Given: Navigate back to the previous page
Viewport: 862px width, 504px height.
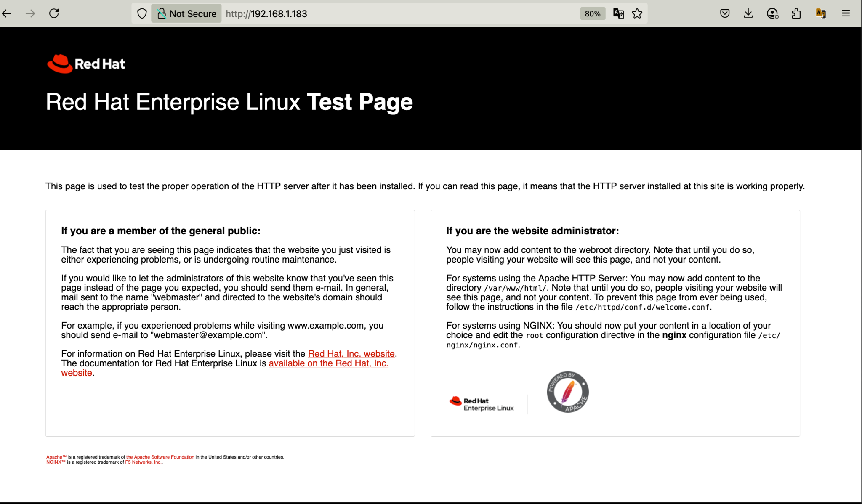Looking at the screenshot, I should coord(7,13).
